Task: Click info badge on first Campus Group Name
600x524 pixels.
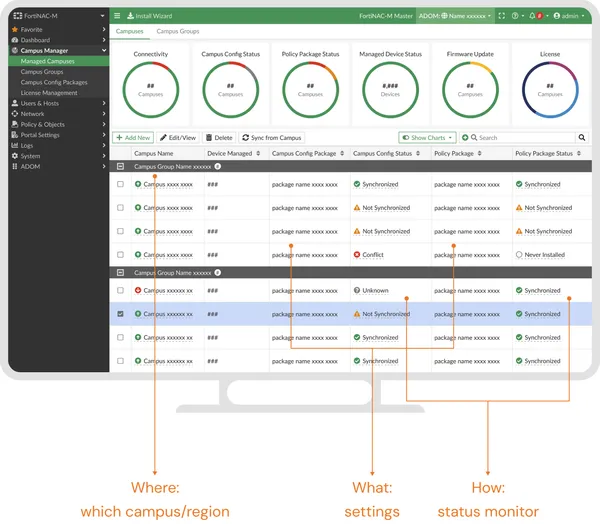Action: click(218, 166)
